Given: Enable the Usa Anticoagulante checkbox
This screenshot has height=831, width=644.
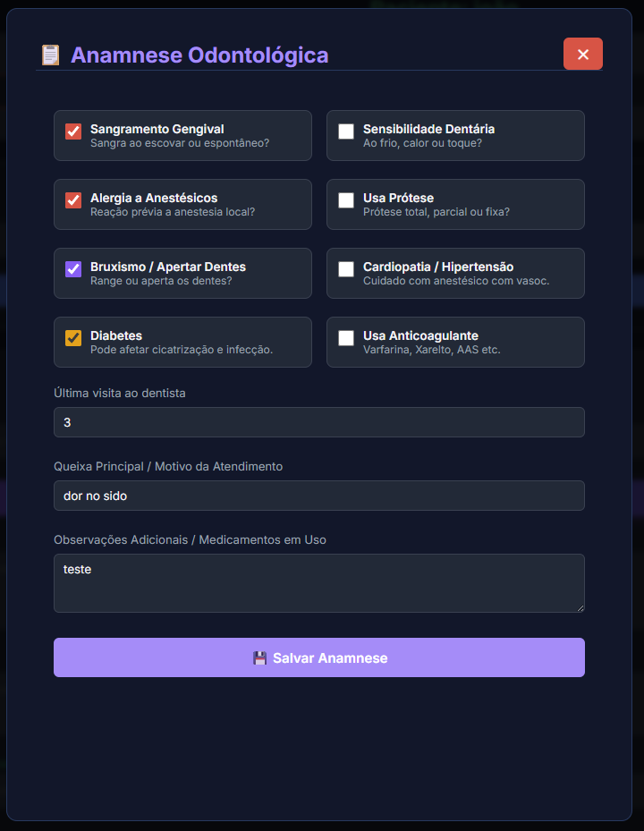Looking at the screenshot, I should click(346, 338).
